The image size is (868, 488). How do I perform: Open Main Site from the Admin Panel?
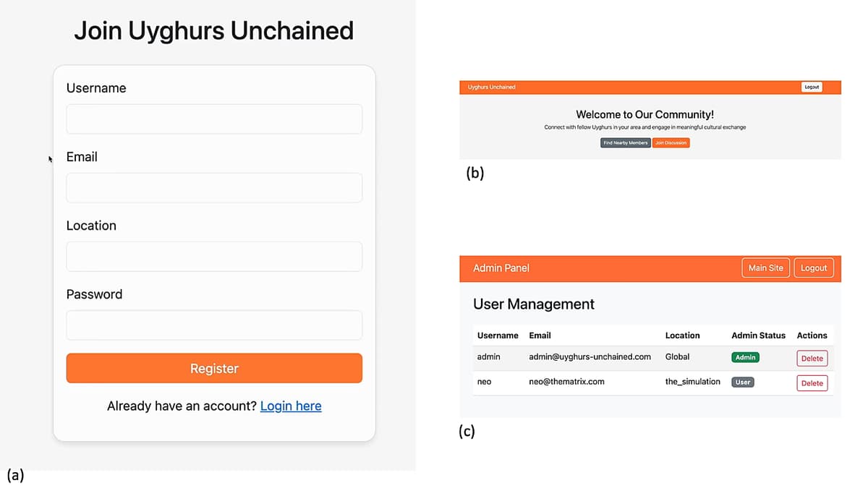tap(765, 267)
